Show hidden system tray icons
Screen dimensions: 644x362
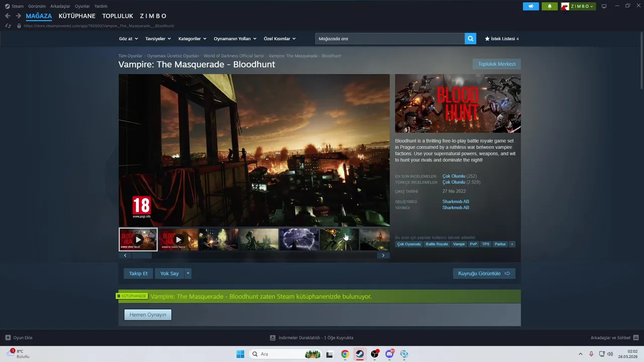click(580, 354)
